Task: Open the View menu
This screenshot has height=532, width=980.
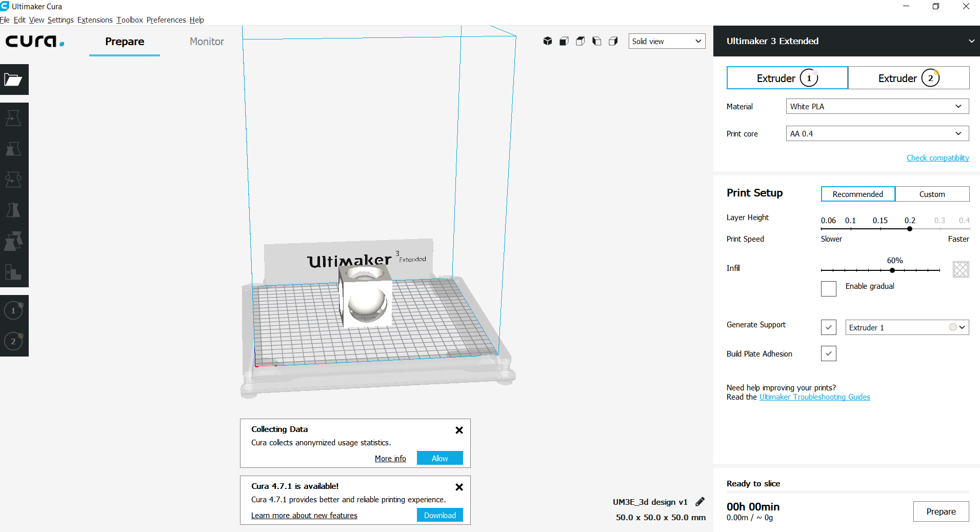Action: (x=36, y=20)
